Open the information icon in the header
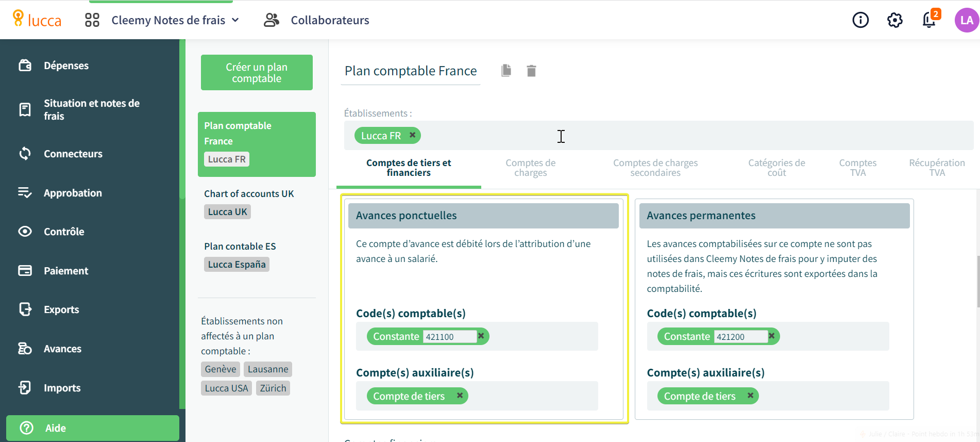 [860, 20]
